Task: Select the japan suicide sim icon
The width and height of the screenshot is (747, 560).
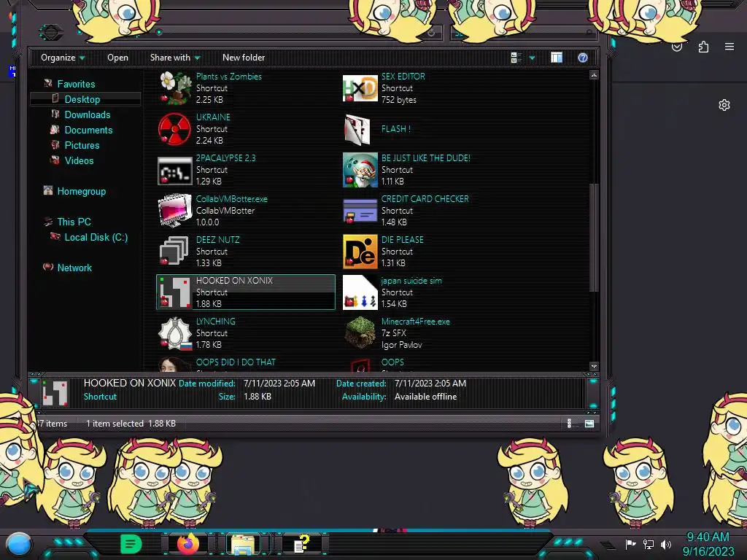Action: coord(360,292)
